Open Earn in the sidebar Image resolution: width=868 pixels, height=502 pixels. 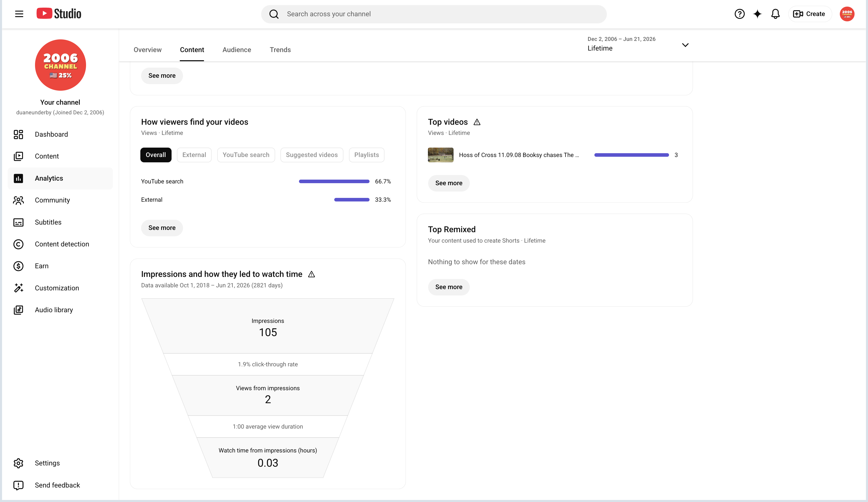point(60,266)
